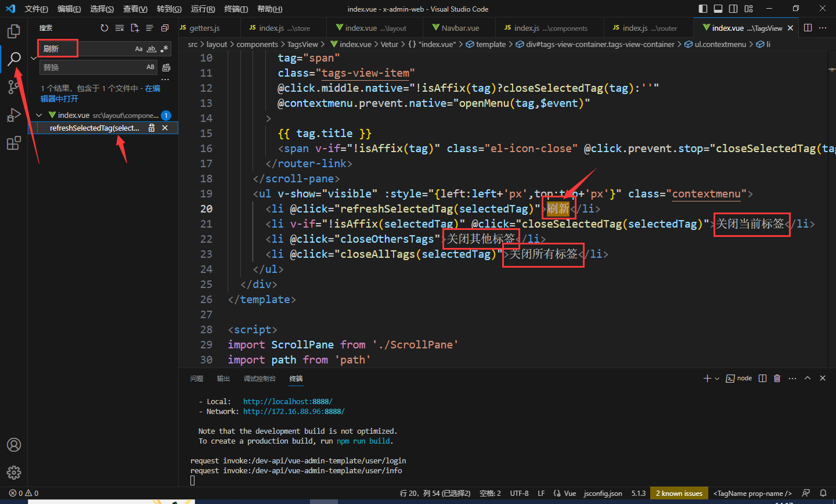
Task: Kill terminal with trash icon
Action: click(x=777, y=378)
